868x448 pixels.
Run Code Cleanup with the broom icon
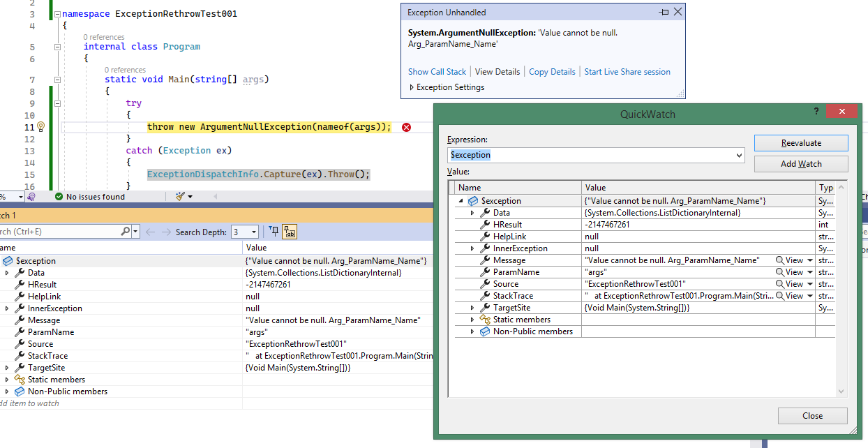[179, 196]
